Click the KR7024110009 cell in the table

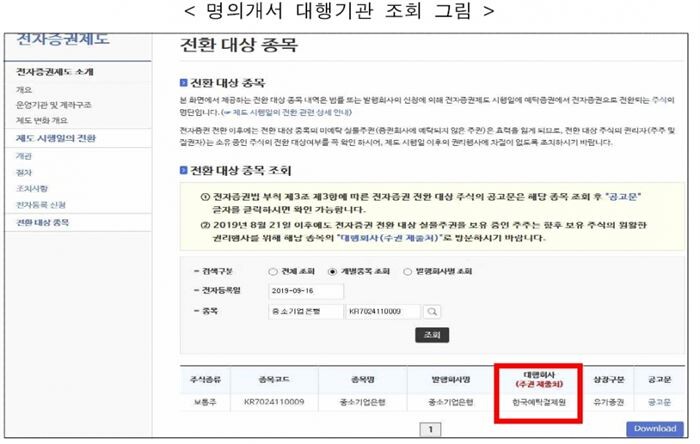[274, 402]
